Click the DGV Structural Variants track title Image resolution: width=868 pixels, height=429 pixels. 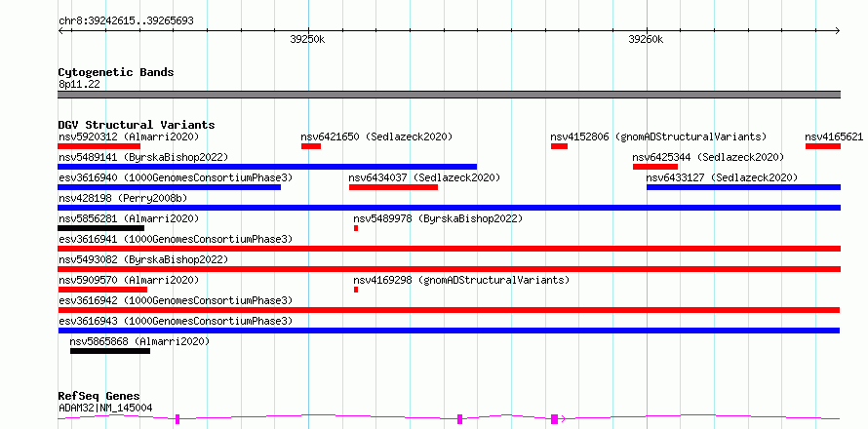(x=137, y=125)
